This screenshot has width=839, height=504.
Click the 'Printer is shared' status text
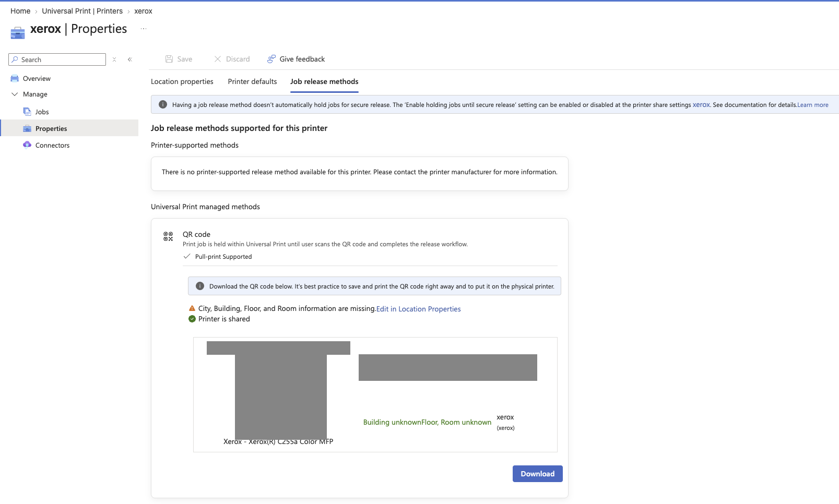click(224, 319)
